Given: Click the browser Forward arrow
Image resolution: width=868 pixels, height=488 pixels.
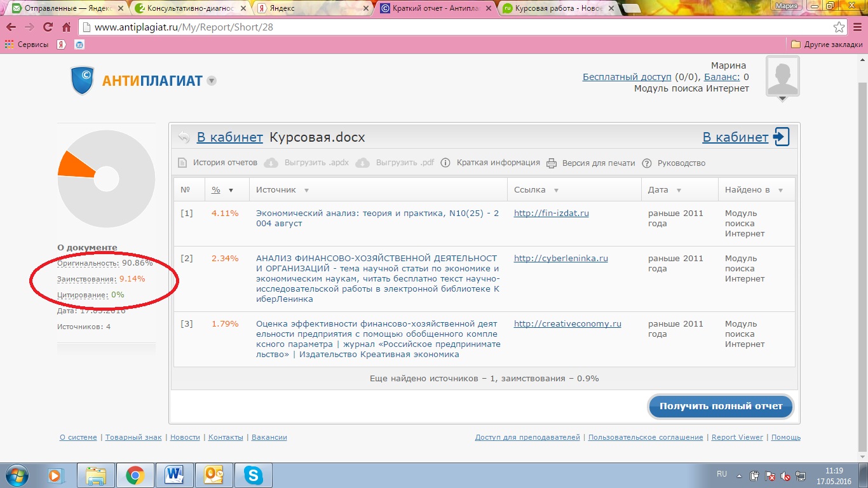Looking at the screenshot, I should coord(29,27).
